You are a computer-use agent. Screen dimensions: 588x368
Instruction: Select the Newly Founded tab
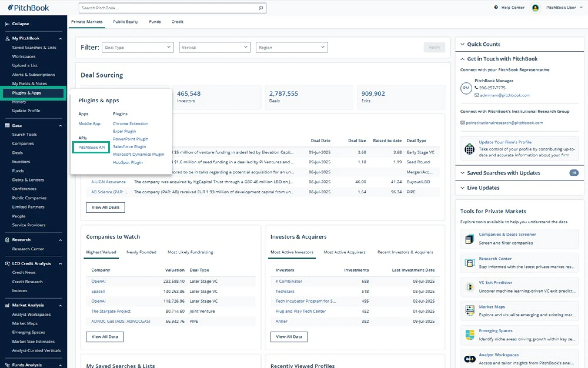click(141, 252)
